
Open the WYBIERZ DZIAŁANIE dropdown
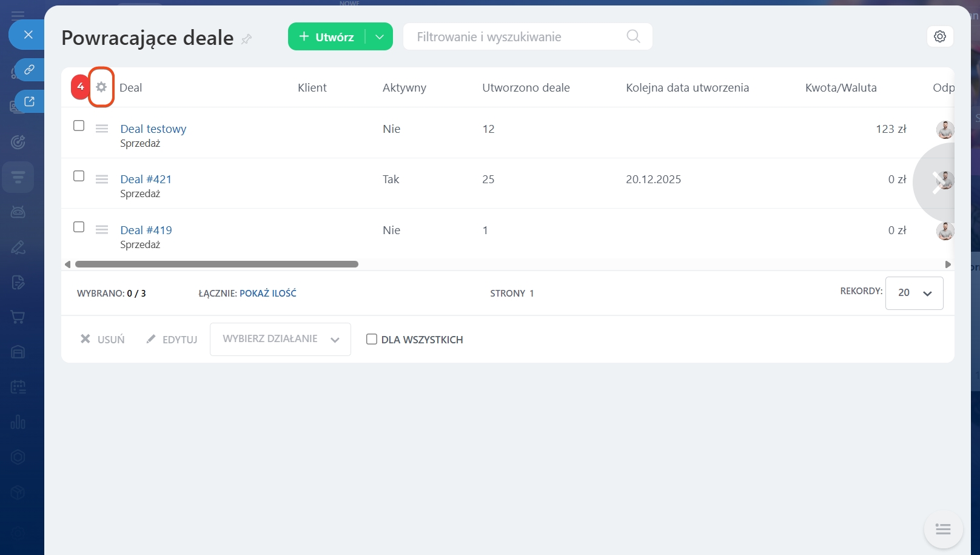(280, 339)
